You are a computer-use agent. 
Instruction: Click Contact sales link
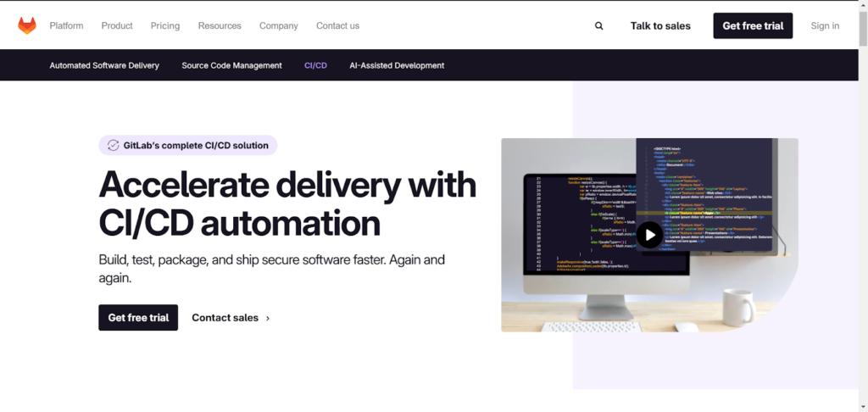(x=225, y=318)
